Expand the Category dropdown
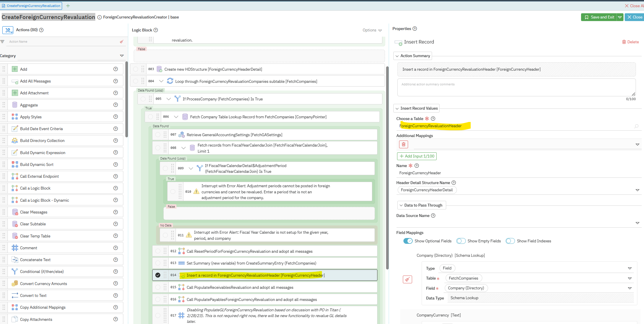The image size is (644, 324). (122, 56)
